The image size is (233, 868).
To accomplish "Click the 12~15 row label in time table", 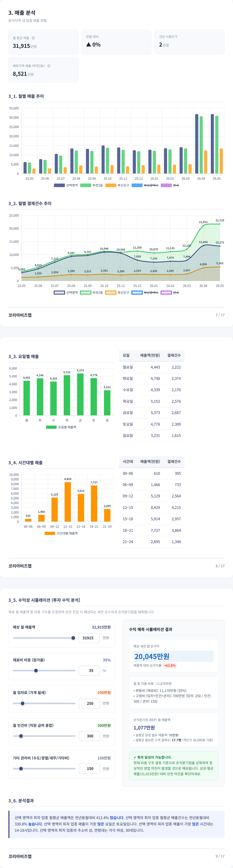I will click(x=128, y=507).
